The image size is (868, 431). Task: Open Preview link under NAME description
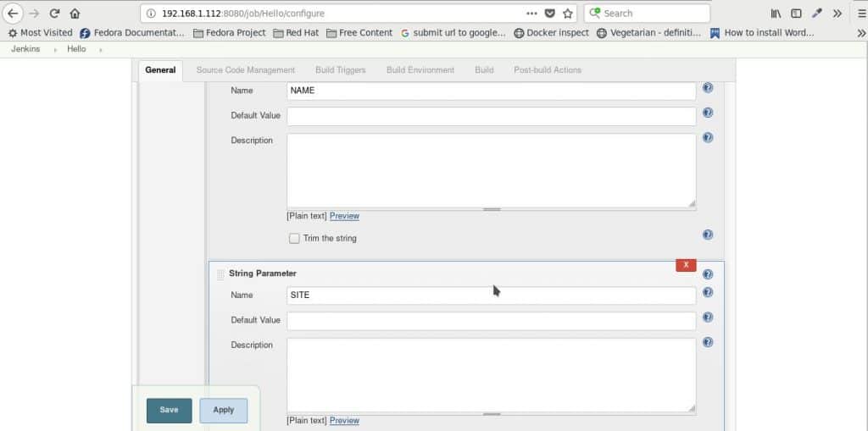point(344,216)
